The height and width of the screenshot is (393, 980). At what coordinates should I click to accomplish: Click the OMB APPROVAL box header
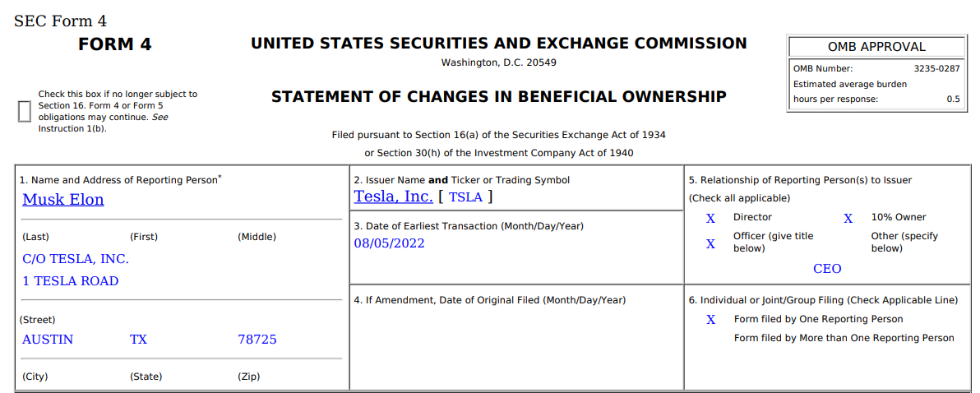pos(876,47)
